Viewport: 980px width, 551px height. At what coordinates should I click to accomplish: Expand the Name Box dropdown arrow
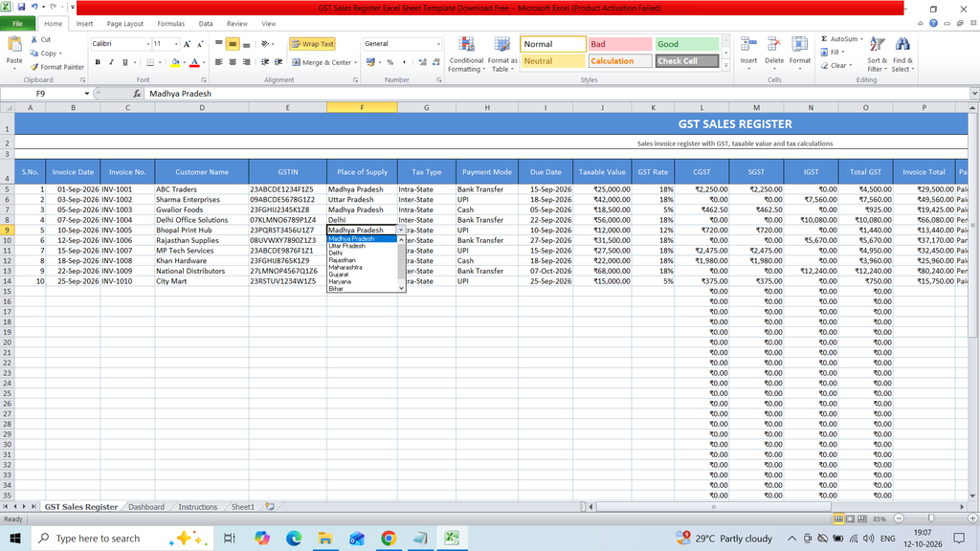pyautogui.click(x=87, y=94)
